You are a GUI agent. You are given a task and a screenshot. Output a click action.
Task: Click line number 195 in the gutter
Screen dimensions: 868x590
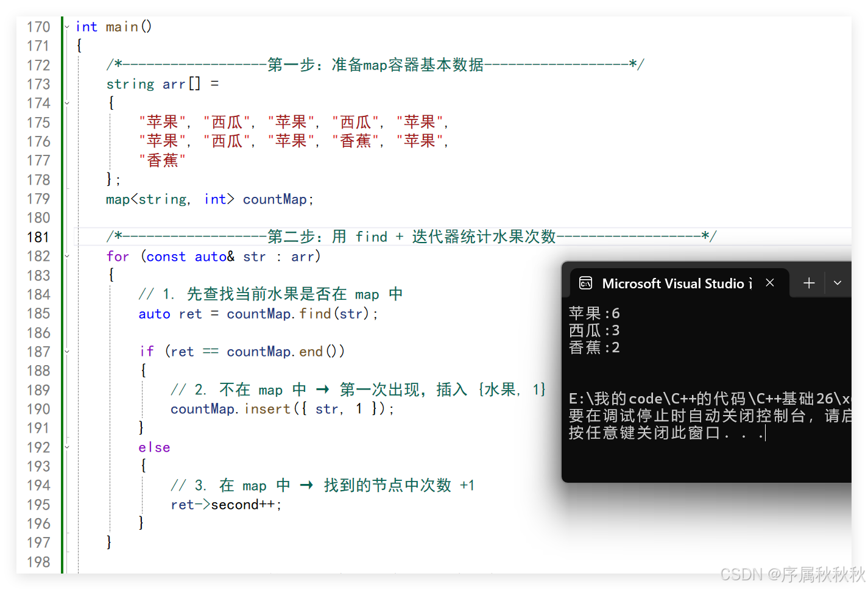38,505
